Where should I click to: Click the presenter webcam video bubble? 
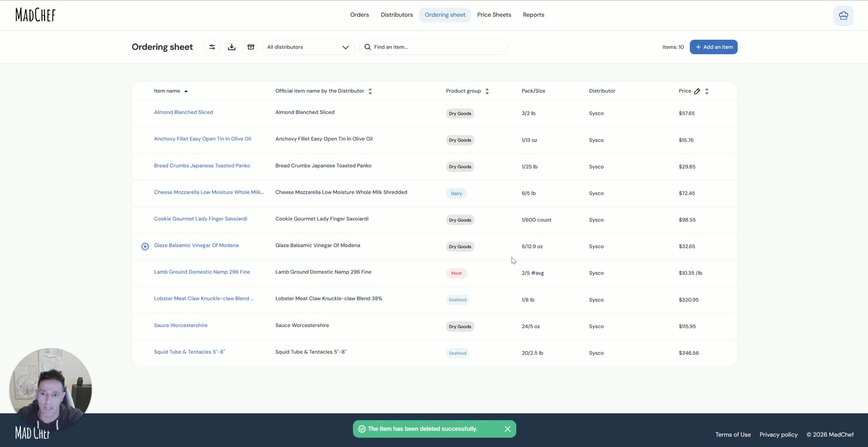coord(50,389)
